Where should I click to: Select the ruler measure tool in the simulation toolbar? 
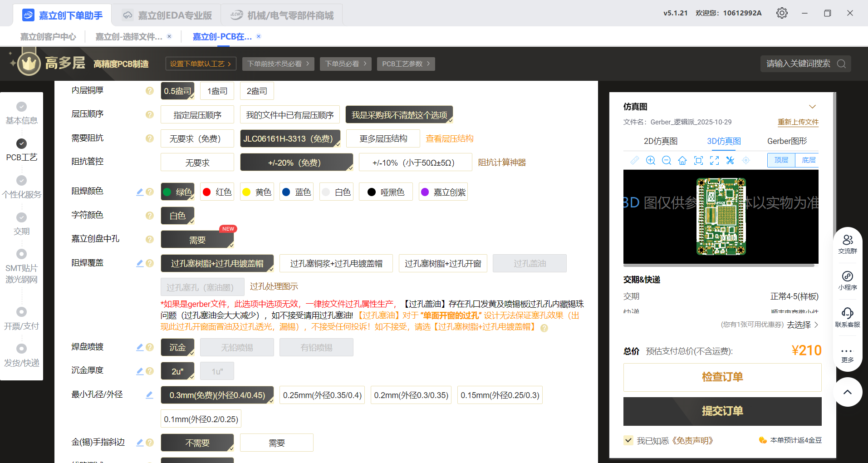pos(635,160)
